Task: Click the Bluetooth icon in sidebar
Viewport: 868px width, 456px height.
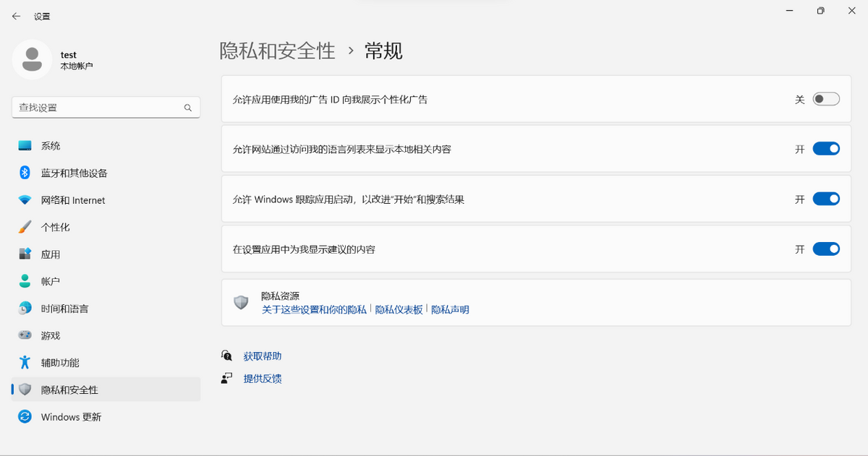Action: (25, 173)
